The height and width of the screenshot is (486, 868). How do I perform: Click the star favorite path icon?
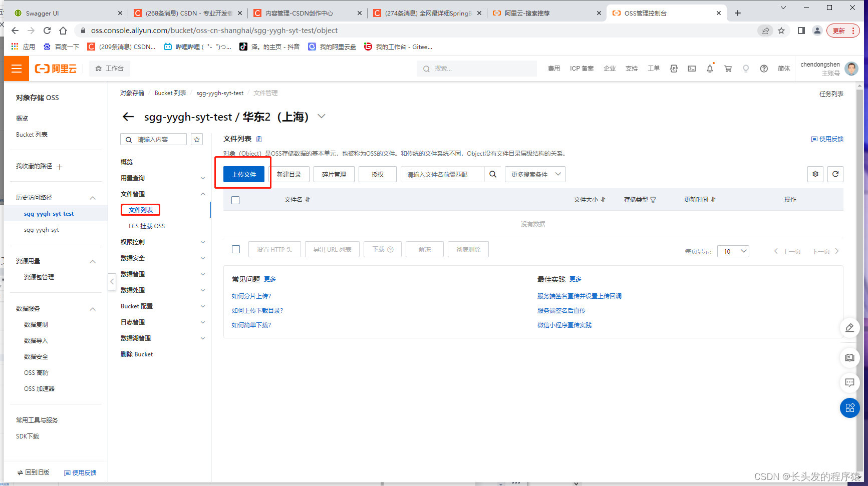[197, 140]
